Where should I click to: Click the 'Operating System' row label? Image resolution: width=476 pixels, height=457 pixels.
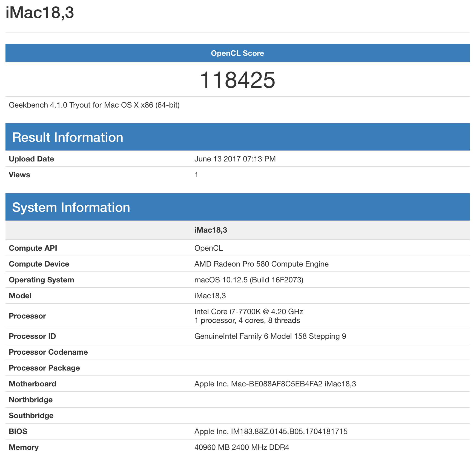pyautogui.click(x=42, y=280)
